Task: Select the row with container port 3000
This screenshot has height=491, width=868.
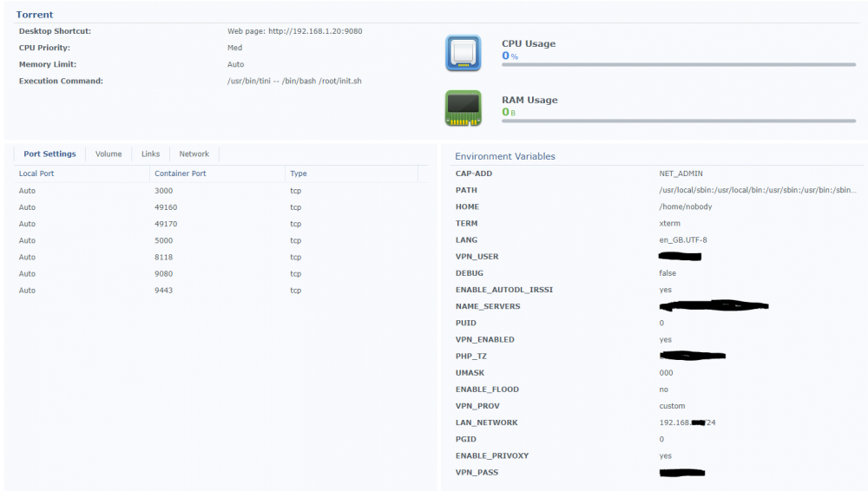Action: (220, 191)
